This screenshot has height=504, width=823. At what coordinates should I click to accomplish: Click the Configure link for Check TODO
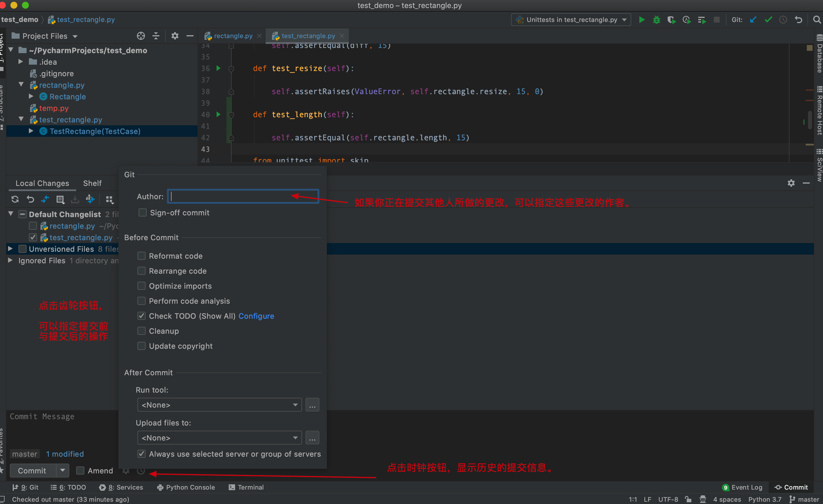pyautogui.click(x=256, y=316)
